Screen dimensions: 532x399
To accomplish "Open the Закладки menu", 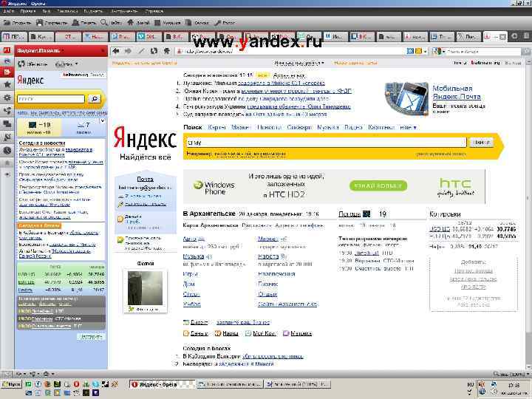I will (67, 11).
